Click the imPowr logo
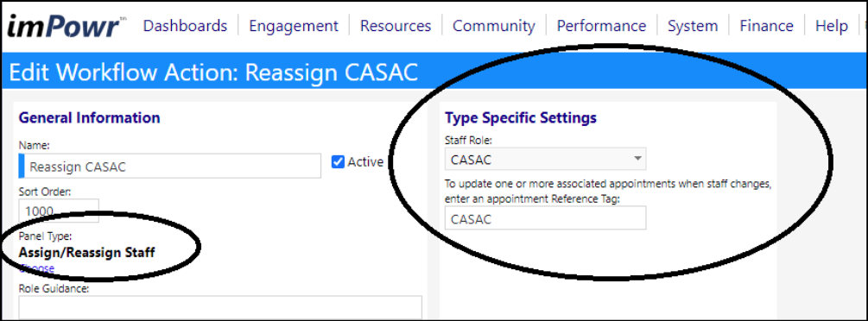 click(66, 26)
